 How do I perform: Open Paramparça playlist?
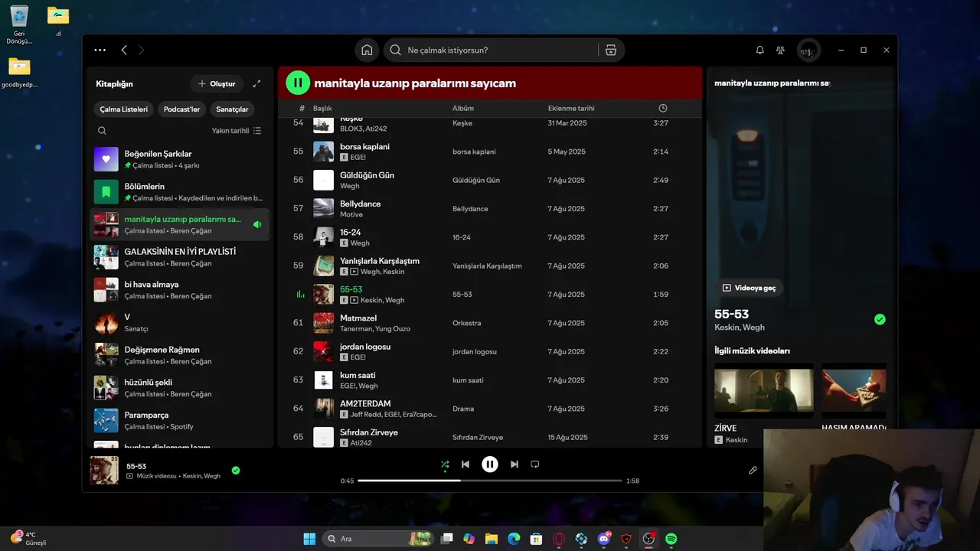pyautogui.click(x=180, y=420)
